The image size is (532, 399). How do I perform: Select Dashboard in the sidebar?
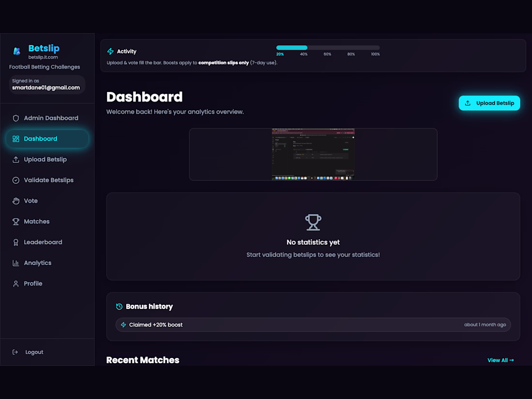coord(47,139)
